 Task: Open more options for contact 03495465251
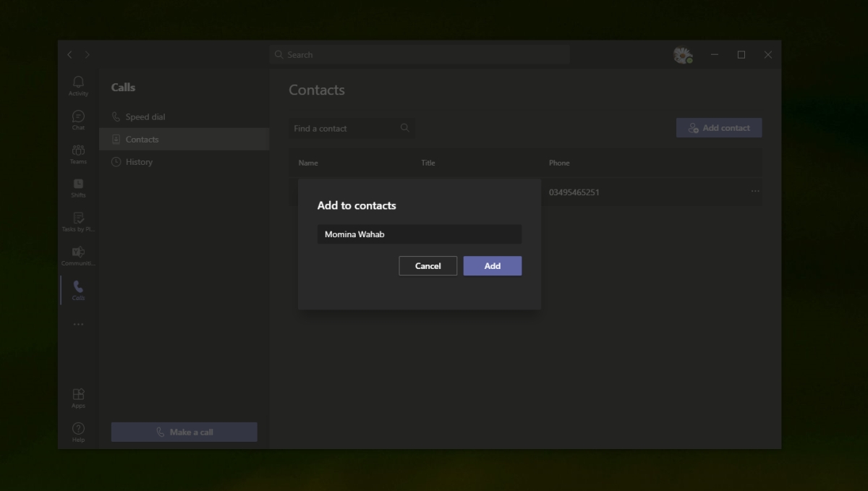[x=755, y=191]
